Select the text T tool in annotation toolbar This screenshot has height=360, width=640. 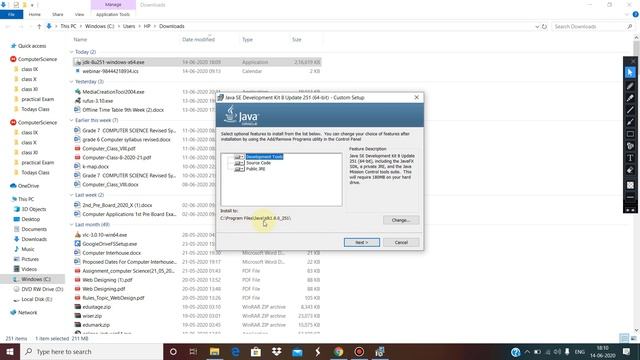click(630, 158)
